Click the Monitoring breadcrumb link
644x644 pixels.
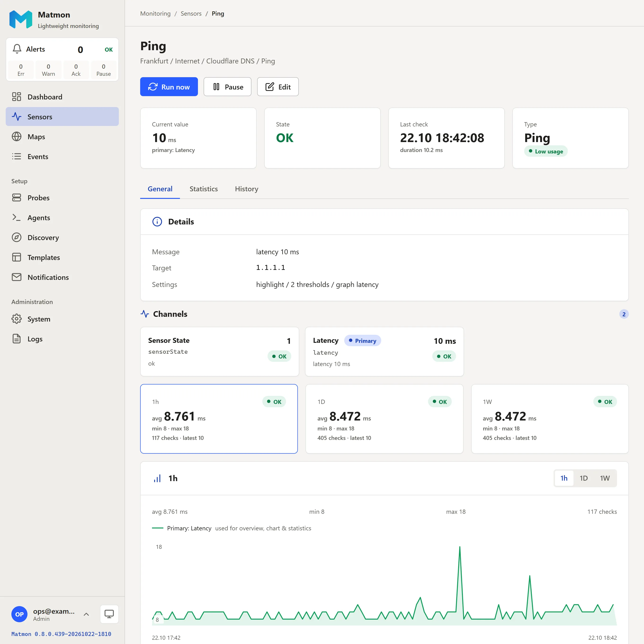155,13
